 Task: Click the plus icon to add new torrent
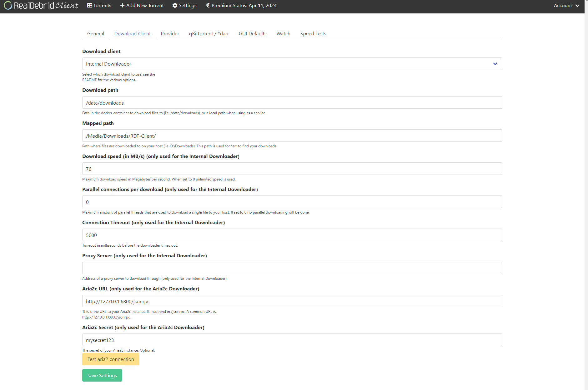pyautogui.click(x=121, y=5)
